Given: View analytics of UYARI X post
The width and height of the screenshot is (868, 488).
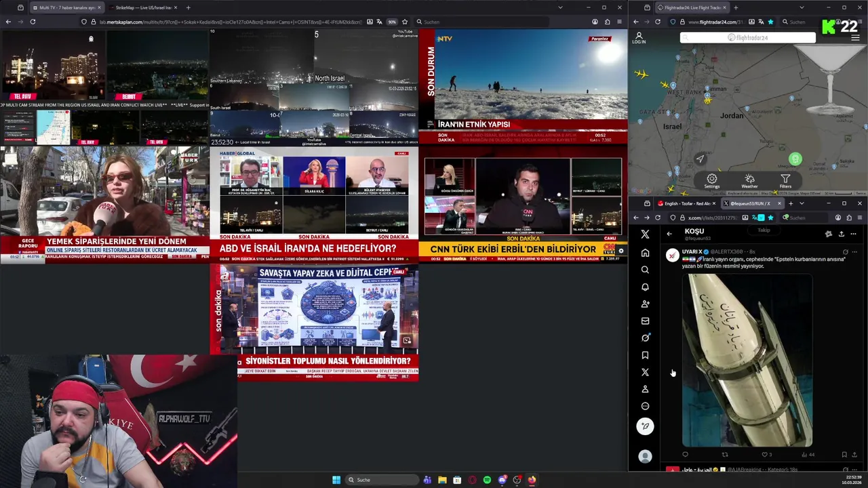Looking at the screenshot, I should (x=807, y=455).
